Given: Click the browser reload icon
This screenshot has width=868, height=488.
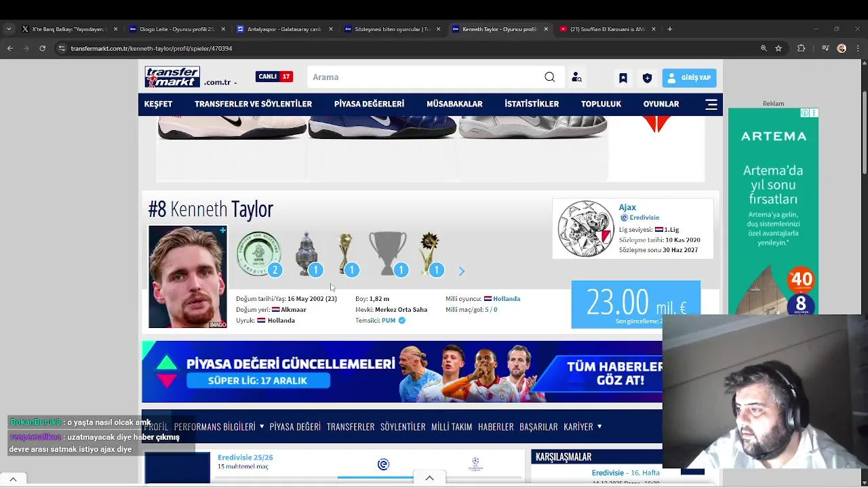Looking at the screenshot, I should (42, 48).
